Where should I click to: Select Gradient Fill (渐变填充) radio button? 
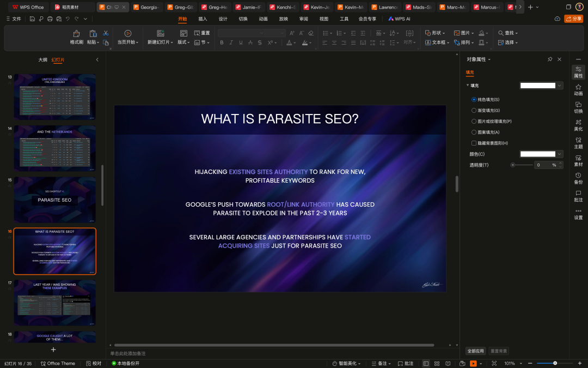point(474,110)
